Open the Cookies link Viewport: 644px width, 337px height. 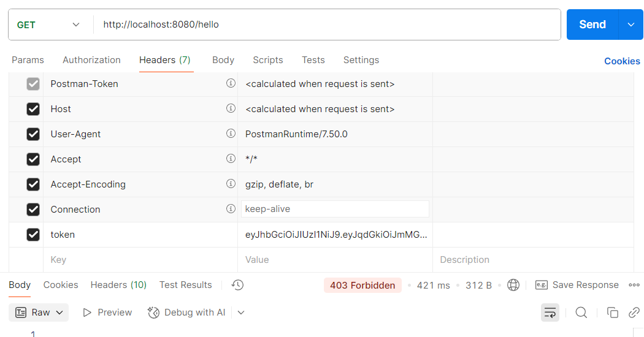tap(622, 61)
